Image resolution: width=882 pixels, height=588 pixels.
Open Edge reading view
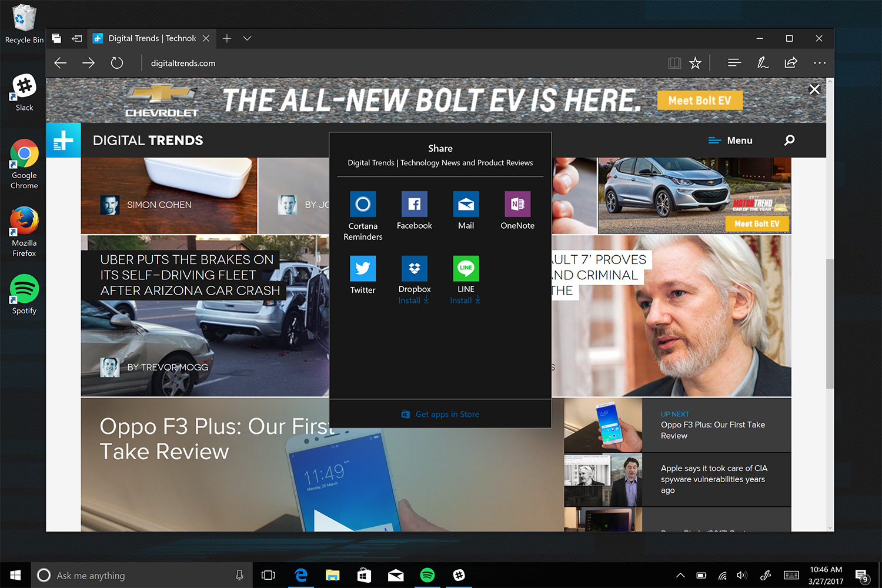pos(674,63)
